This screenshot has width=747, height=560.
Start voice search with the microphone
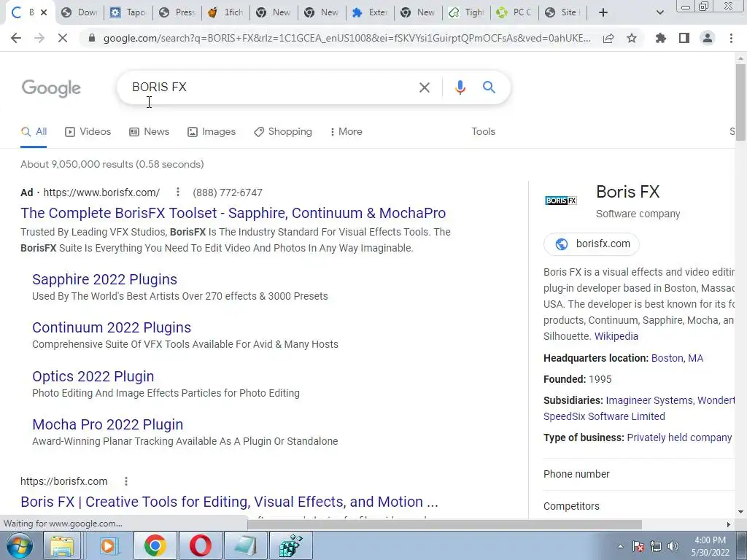(460, 87)
